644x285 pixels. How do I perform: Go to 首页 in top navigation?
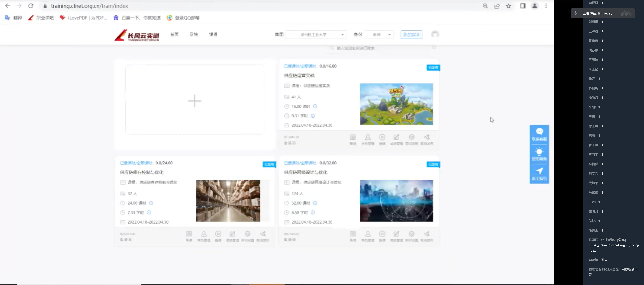[x=174, y=35]
